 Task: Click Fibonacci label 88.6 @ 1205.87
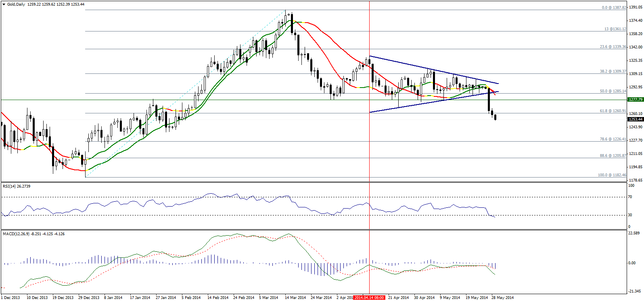(x=613, y=156)
